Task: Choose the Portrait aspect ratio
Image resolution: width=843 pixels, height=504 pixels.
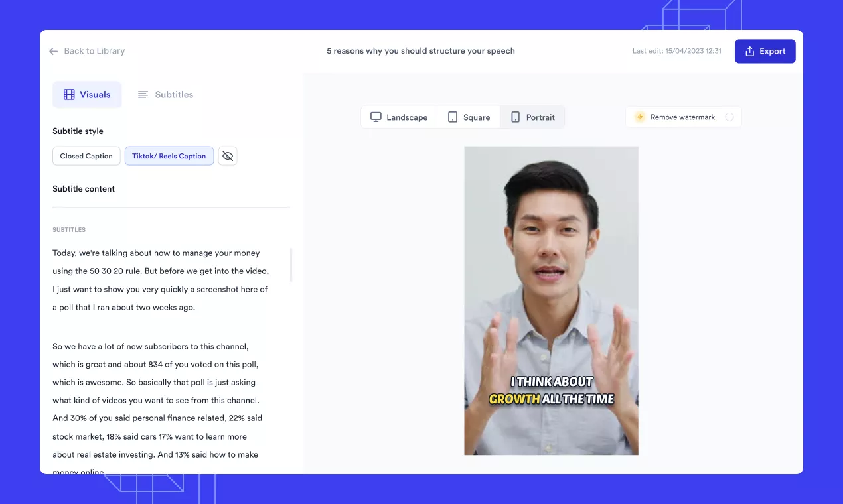Action: pos(532,117)
